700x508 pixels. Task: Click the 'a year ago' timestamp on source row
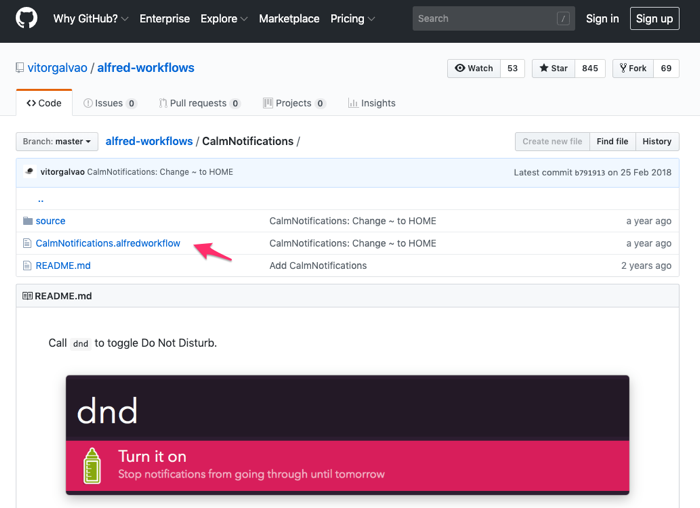[649, 221]
